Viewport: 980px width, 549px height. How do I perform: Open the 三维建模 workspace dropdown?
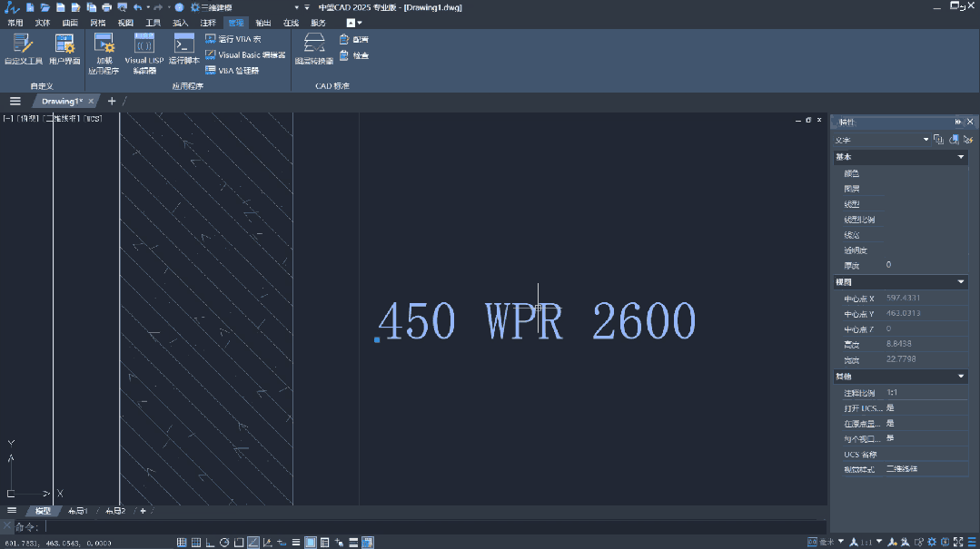(295, 7)
